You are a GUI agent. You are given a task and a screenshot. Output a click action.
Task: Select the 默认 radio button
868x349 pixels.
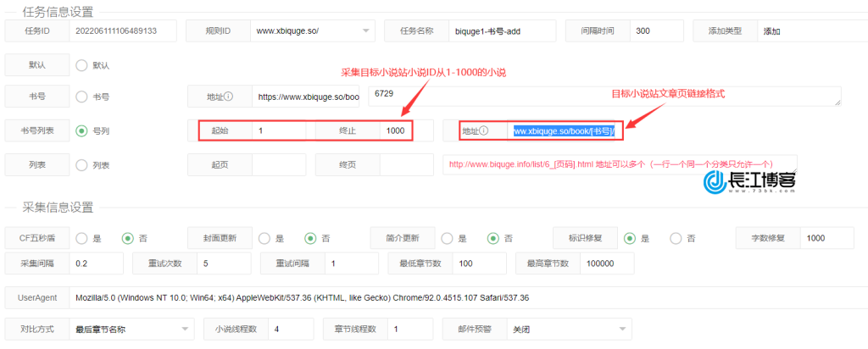click(x=82, y=64)
